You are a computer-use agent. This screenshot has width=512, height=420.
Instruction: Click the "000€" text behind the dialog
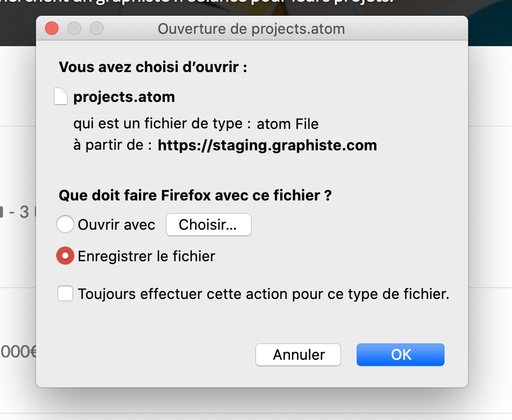point(18,351)
